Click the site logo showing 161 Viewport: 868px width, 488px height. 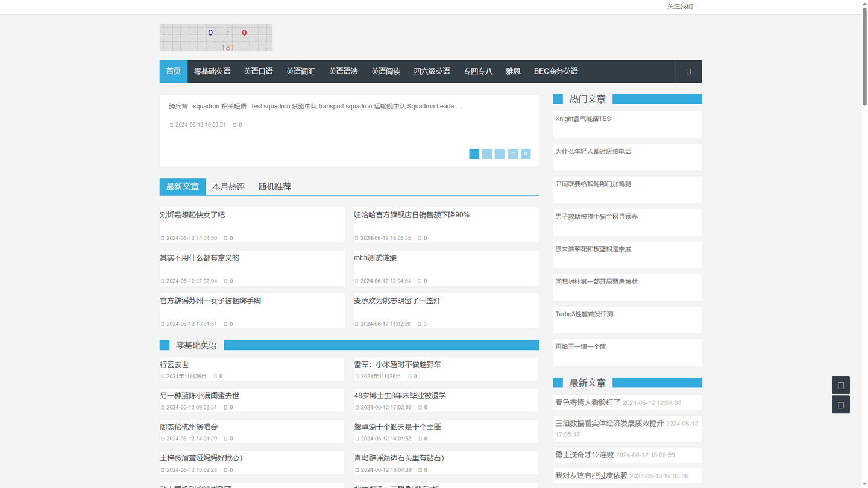pyautogui.click(x=216, y=38)
